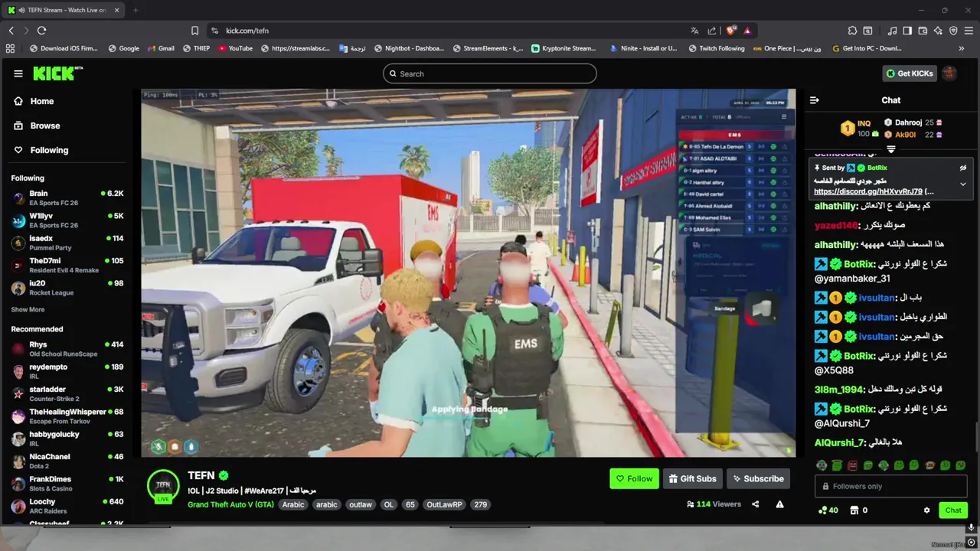Screen dimensions: 980x551
Task: Open the isaedx channel in Following
Action: point(67,243)
